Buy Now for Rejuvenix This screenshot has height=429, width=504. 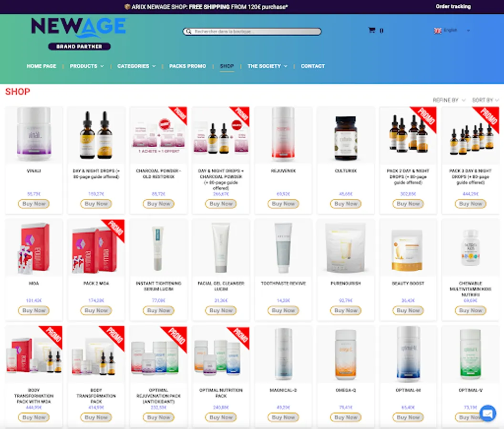click(x=283, y=204)
